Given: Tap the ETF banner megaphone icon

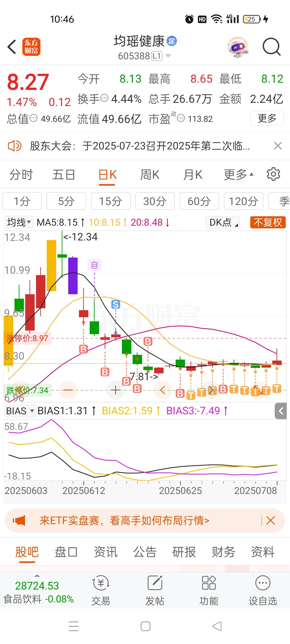Looking at the screenshot, I should pyautogui.click(x=19, y=521).
